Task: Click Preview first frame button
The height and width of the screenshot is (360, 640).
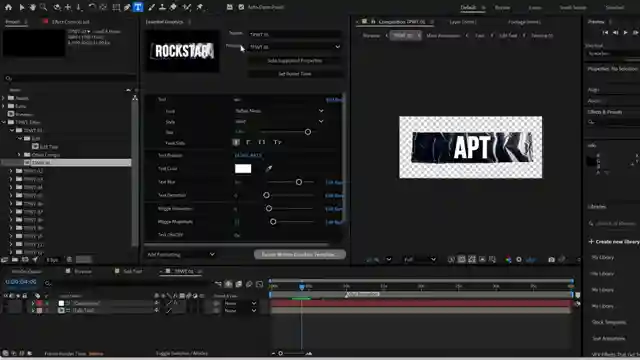Action: point(605,32)
